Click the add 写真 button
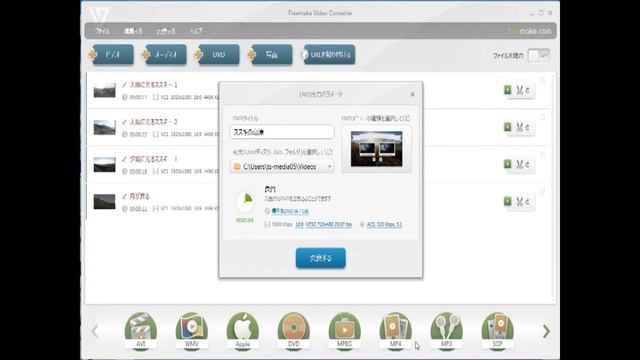This screenshot has height=360, width=640. (270, 54)
